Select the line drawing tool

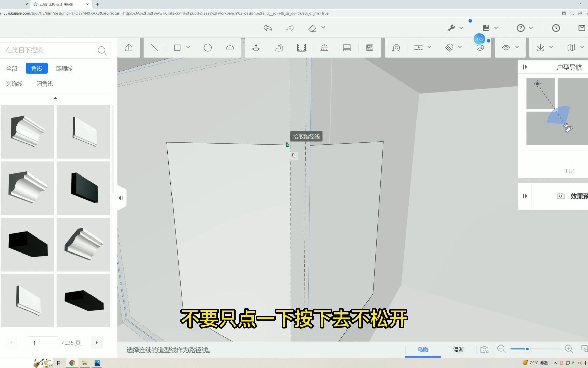(154, 48)
